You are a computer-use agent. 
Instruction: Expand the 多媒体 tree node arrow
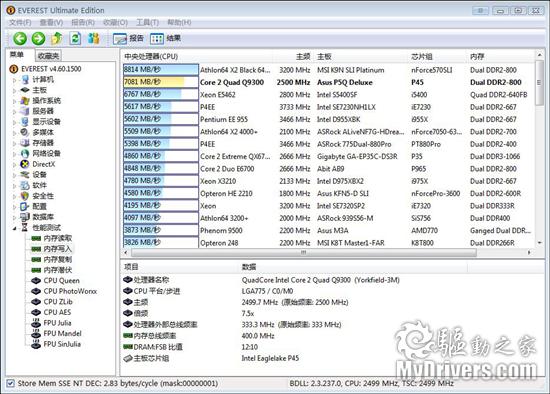click(x=15, y=133)
